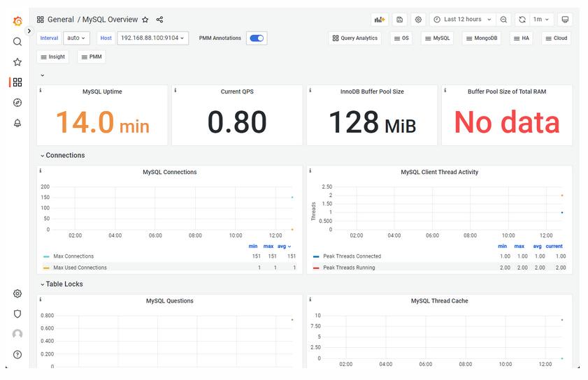588x380 pixels.
Task: Open the Insight dashboards menu
Action: (x=53, y=57)
